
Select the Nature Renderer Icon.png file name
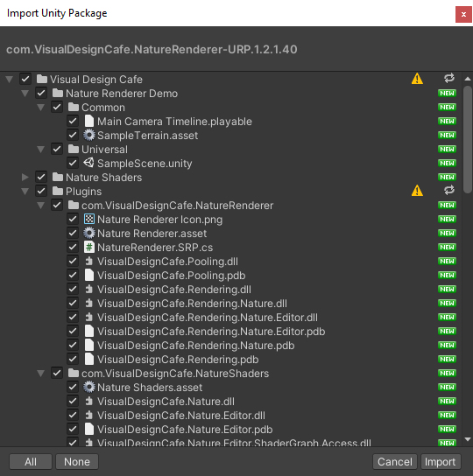(160, 219)
